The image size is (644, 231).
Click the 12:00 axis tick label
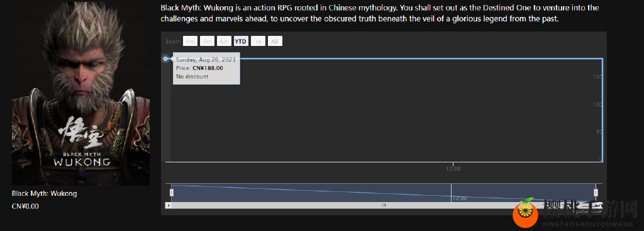pyautogui.click(x=453, y=169)
